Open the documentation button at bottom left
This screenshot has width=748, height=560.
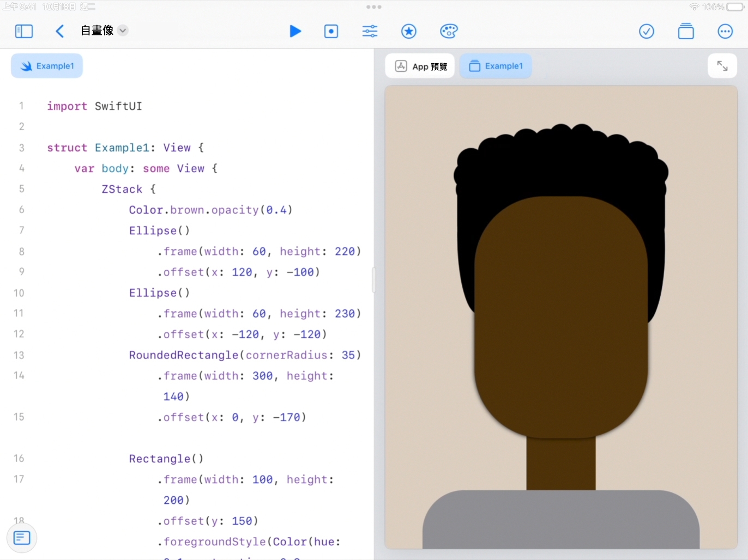22,538
